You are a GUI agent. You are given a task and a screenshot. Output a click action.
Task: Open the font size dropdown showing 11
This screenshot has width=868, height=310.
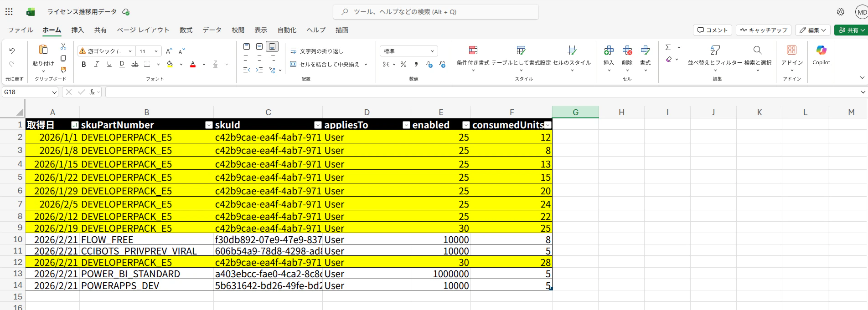point(149,51)
